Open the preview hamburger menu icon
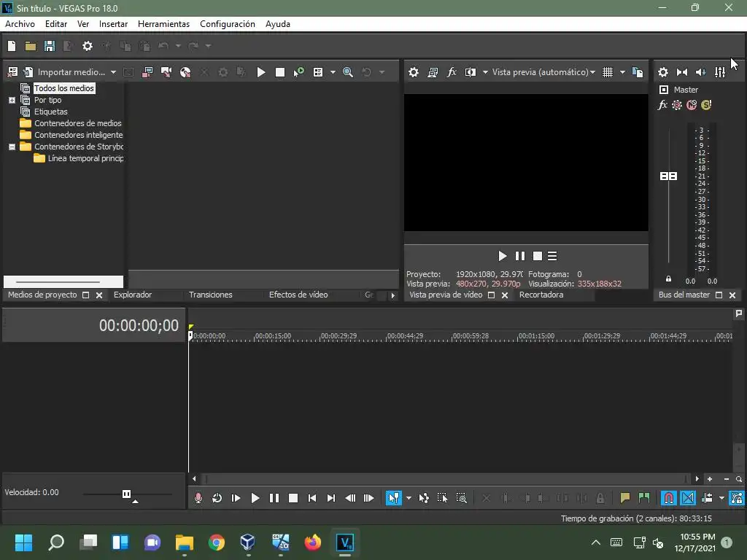This screenshot has height=560, width=747. point(552,256)
